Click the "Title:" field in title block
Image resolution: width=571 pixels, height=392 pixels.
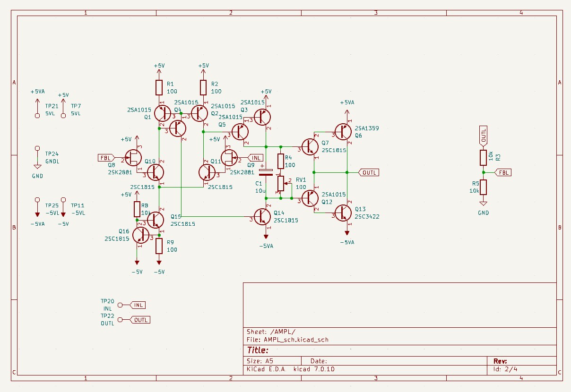pyautogui.click(x=258, y=350)
